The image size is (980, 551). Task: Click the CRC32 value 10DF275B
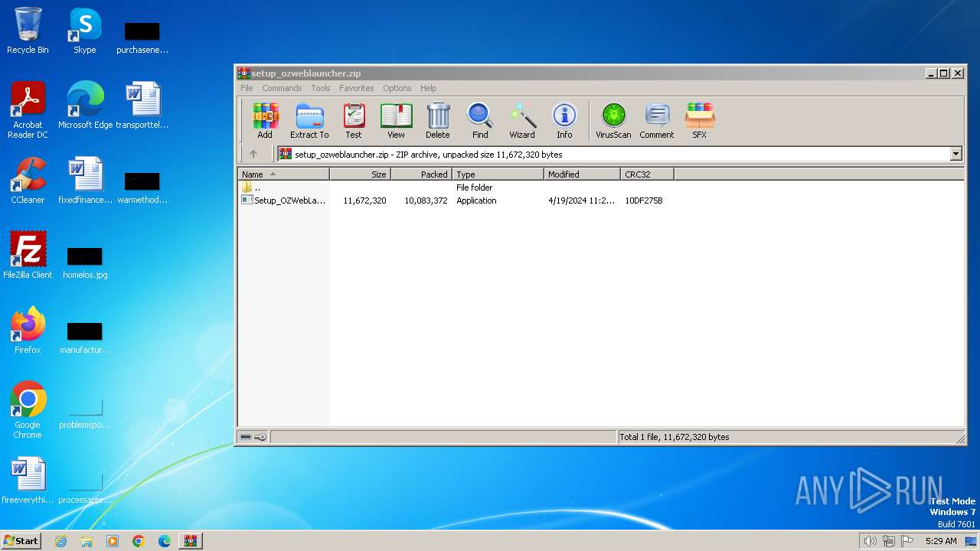[644, 201]
